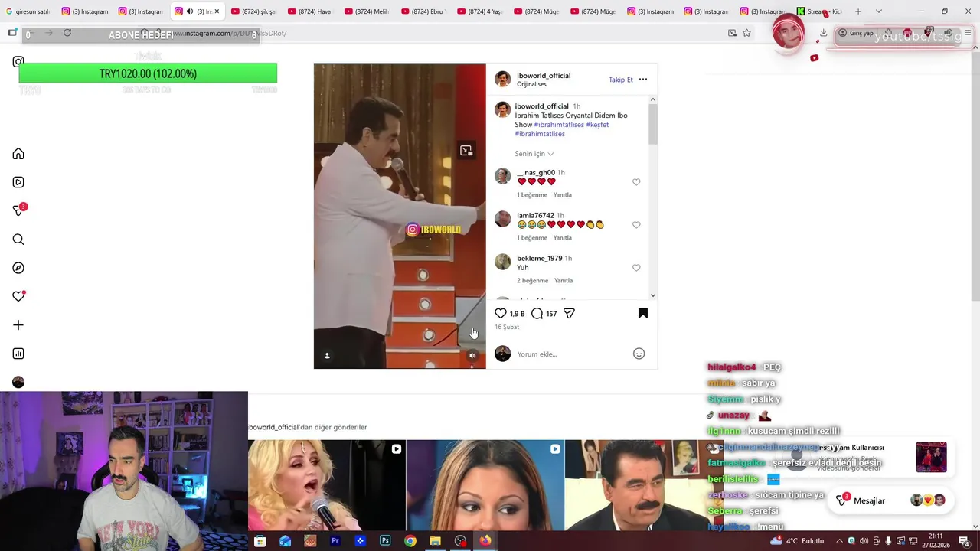Open Dashboard chart icon in sidebar
This screenshot has width=980, height=551.
coord(18,354)
